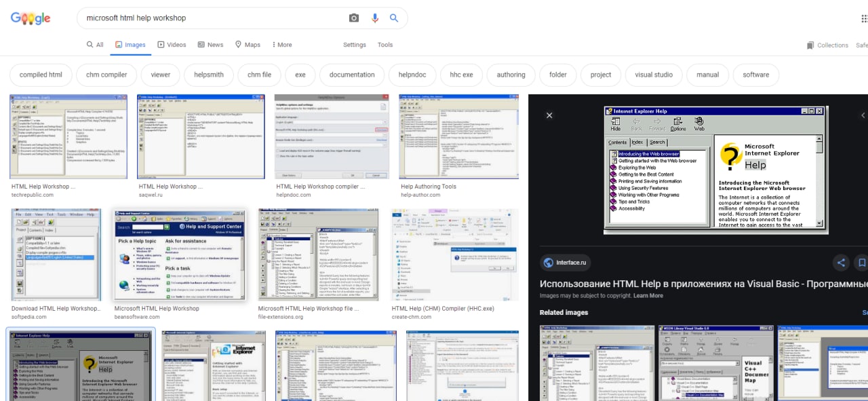This screenshot has height=401, width=868.
Task: Save previewed image with bookmark icon
Action: click(862, 263)
